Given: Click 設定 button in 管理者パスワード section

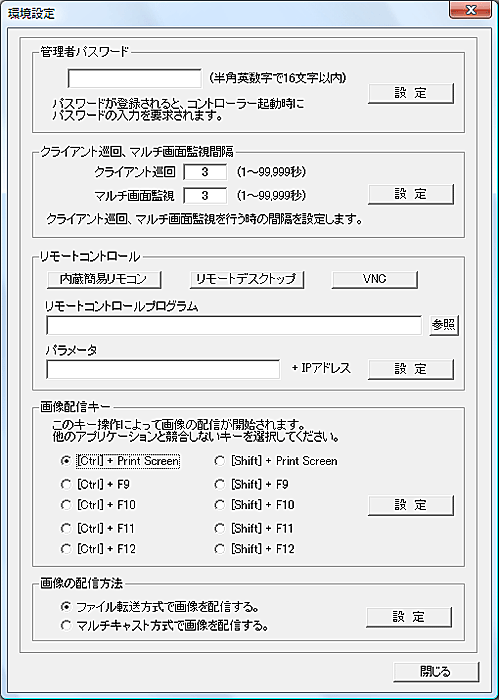Looking at the screenshot, I should [x=411, y=93].
